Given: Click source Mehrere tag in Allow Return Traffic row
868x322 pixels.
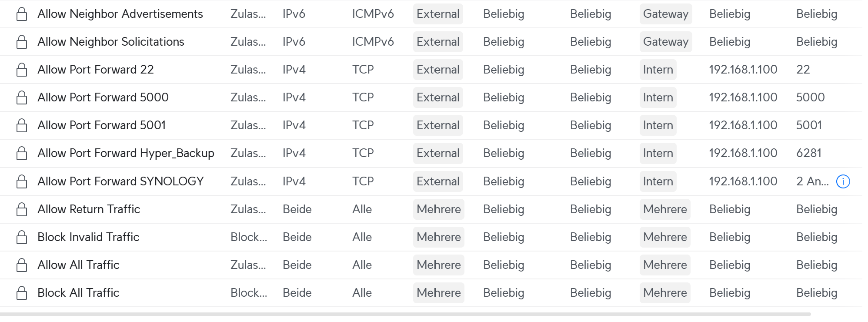Looking at the screenshot, I should point(438,209).
